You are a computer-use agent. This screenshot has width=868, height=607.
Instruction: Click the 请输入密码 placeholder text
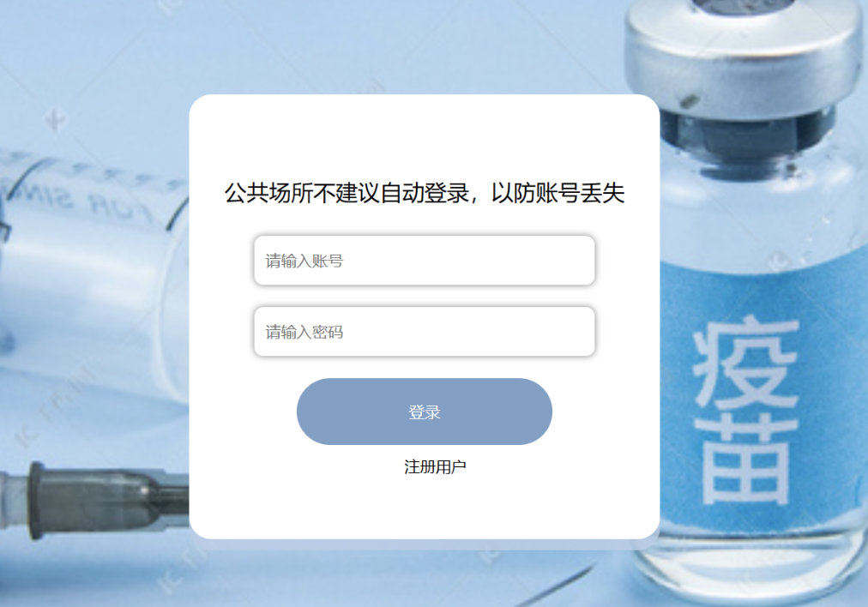304,332
